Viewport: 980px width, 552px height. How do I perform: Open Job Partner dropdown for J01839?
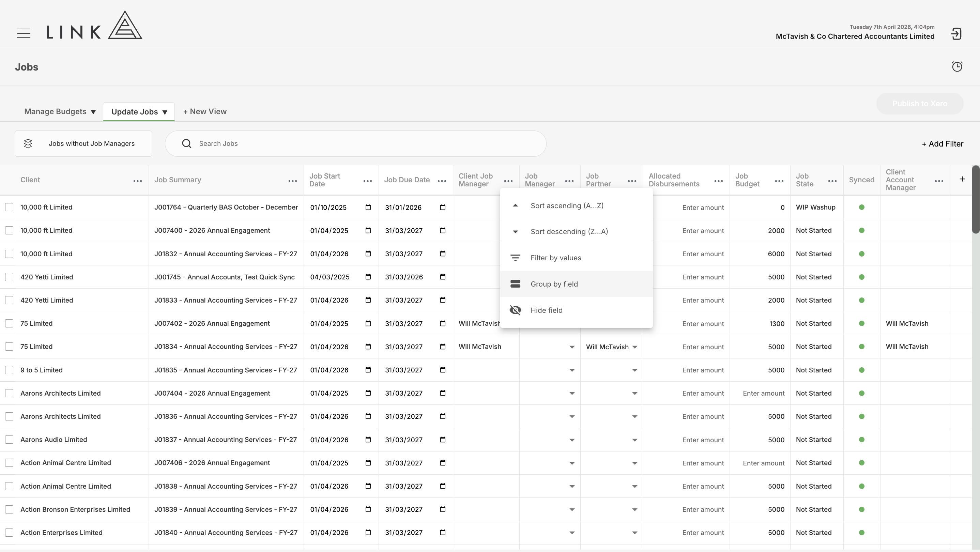click(x=634, y=510)
